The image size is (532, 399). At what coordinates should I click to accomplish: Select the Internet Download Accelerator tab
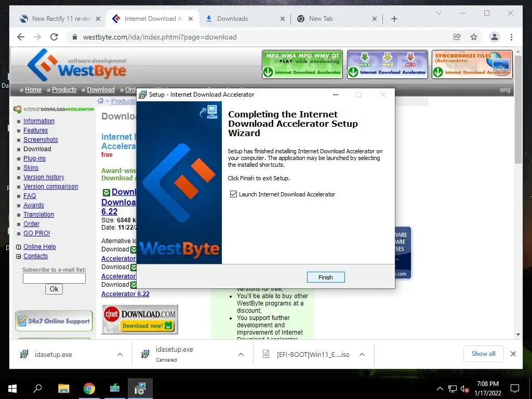coord(153,19)
